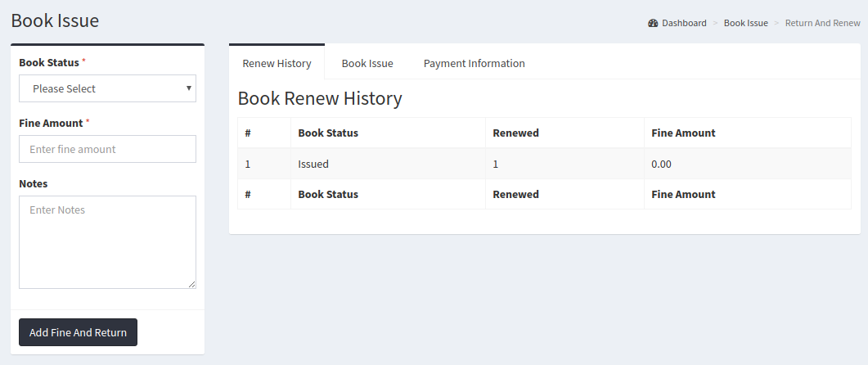Image resolution: width=868 pixels, height=365 pixels.
Task: Click the top Renewed column header
Action: click(x=515, y=133)
